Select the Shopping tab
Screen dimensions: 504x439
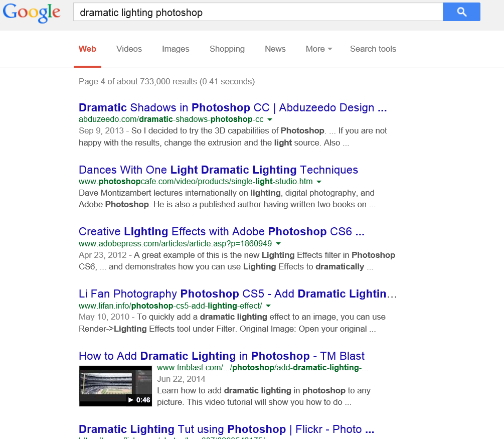click(227, 49)
